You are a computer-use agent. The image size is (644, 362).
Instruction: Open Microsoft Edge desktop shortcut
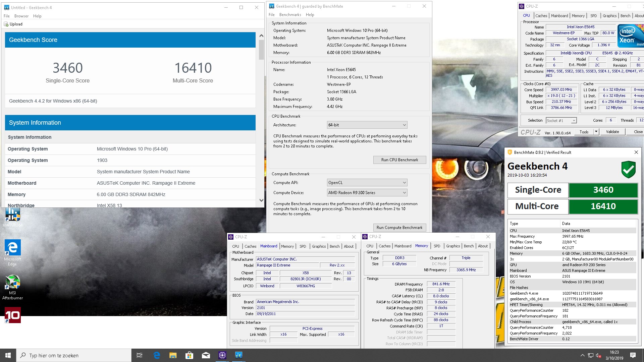[12, 253]
